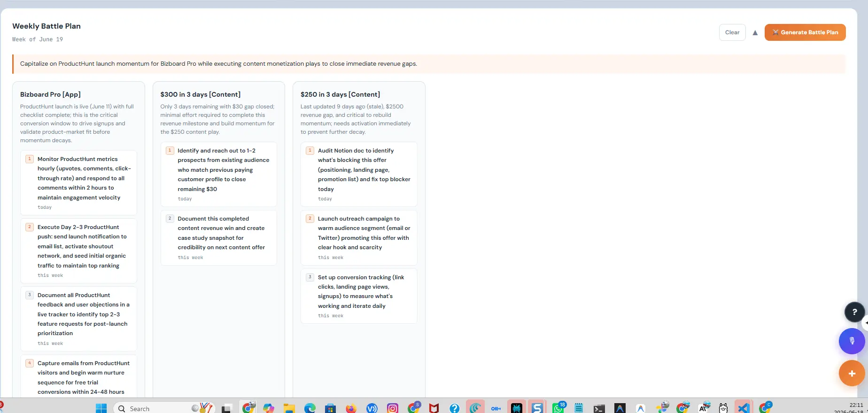The image size is (868, 413).
Task: Switch to the Copilot taskbar app
Action: [x=269, y=408]
